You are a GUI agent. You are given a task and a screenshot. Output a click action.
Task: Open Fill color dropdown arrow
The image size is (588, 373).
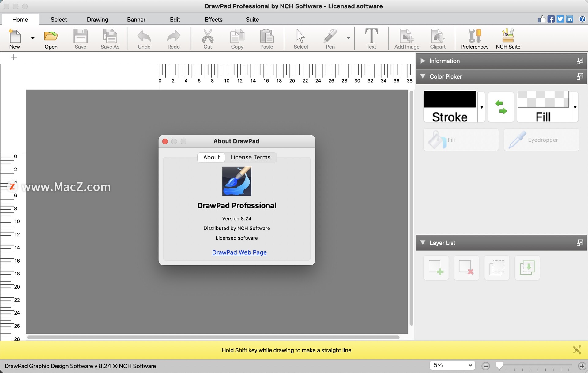click(576, 106)
